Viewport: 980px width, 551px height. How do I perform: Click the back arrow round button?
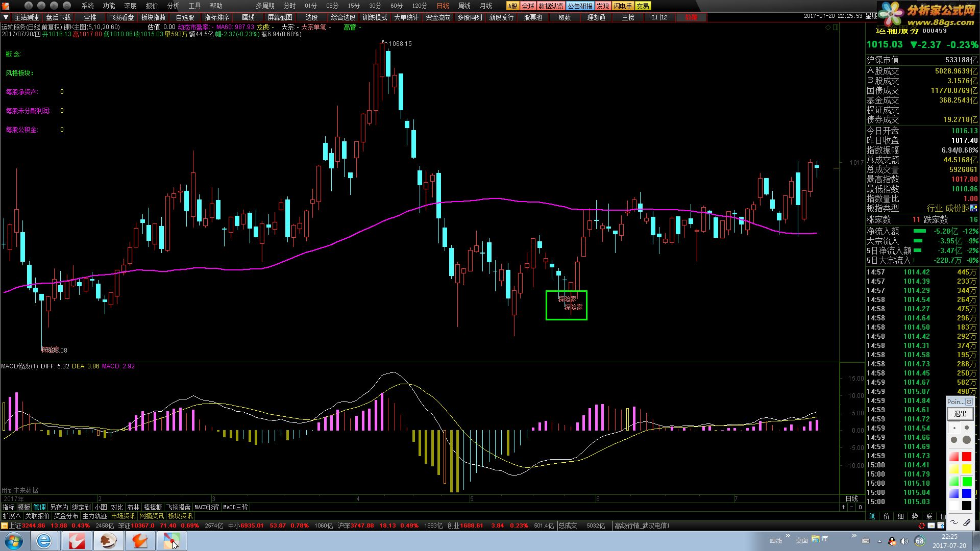41,6
